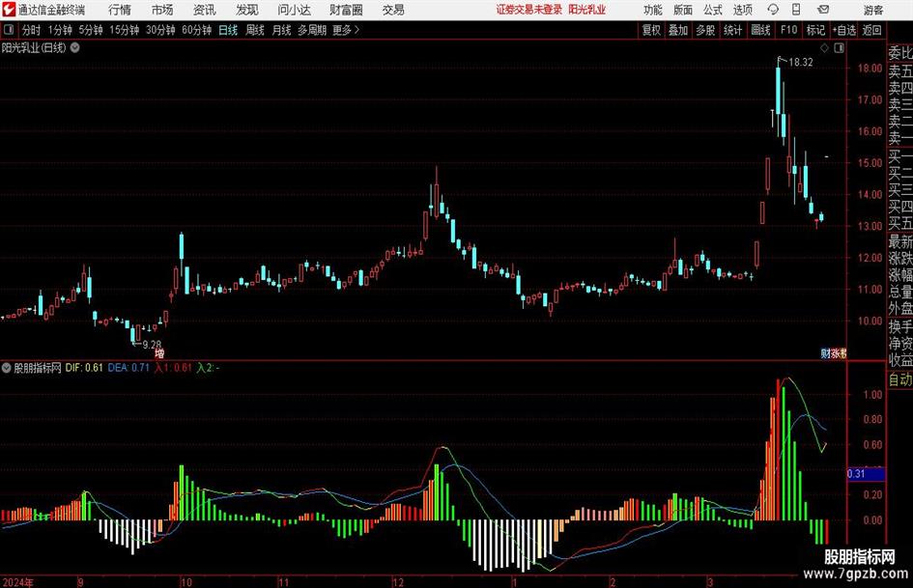The image size is (913, 588).
Task: Open the 财富圈 menu
Action: [x=346, y=10]
